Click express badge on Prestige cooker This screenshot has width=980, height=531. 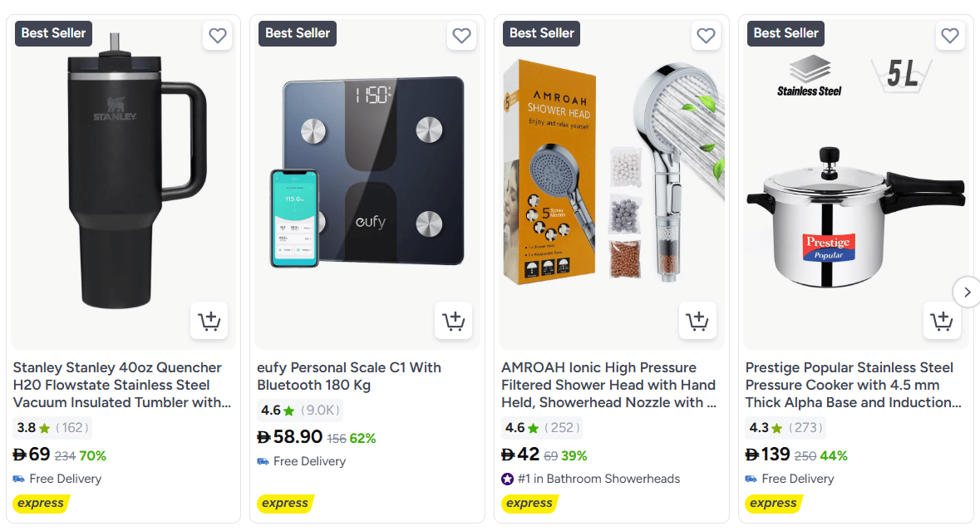point(773,503)
